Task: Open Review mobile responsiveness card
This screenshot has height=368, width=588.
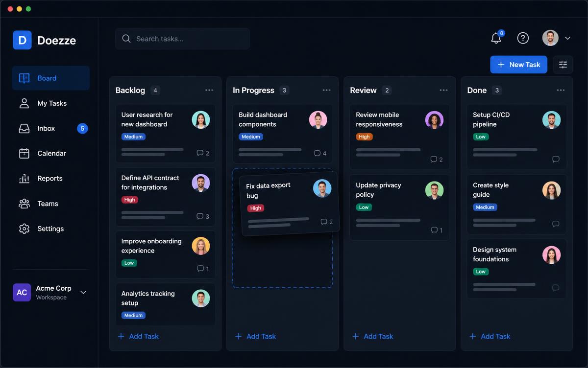Action: coord(399,137)
